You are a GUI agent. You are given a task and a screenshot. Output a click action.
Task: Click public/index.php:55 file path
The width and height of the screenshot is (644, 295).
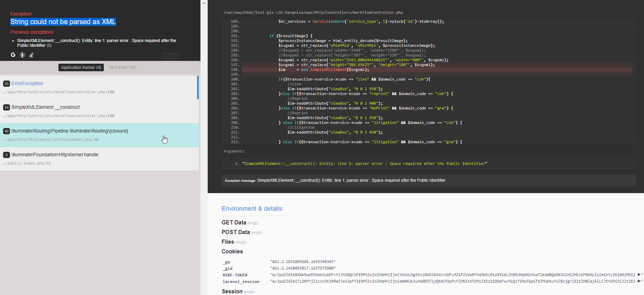point(27,163)
